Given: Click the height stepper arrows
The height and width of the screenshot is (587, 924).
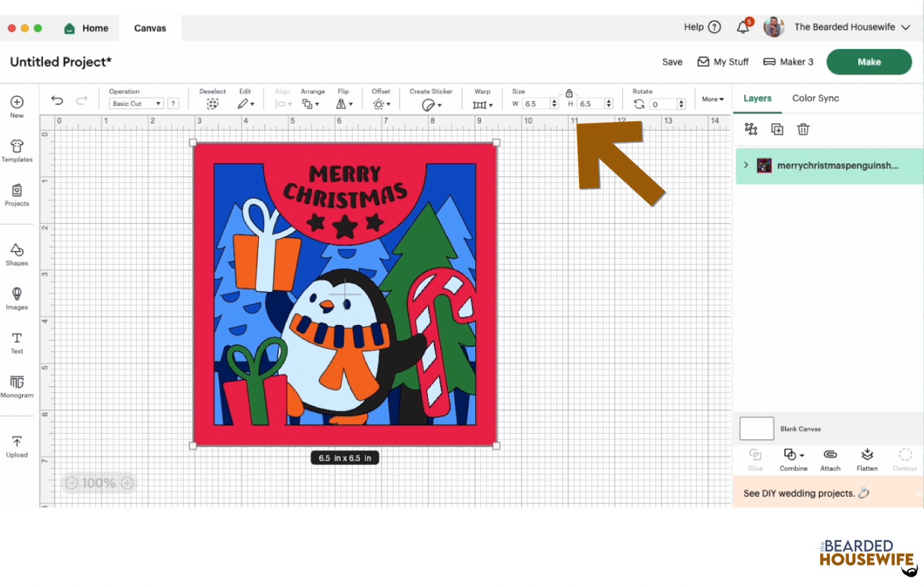Looking at the screenshot, I should (x=609, y=104).
